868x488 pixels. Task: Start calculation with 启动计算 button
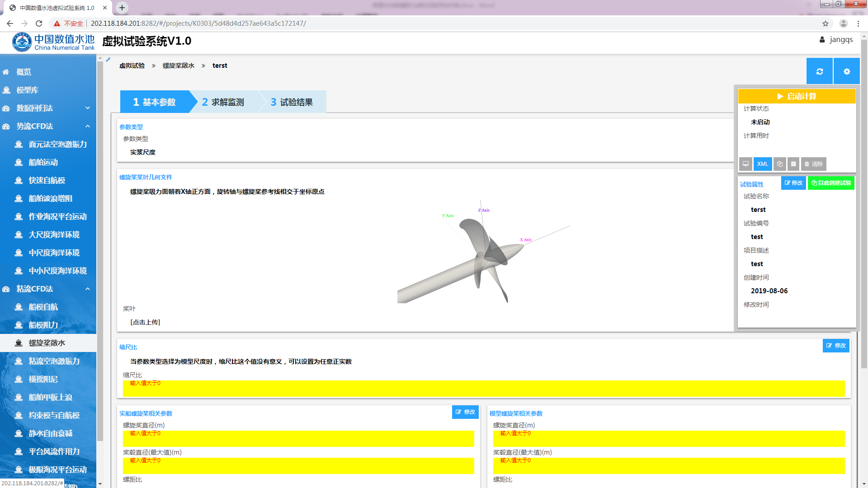coord(797,96)
